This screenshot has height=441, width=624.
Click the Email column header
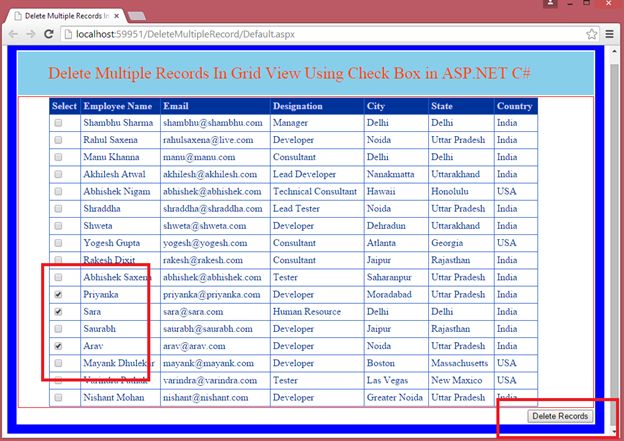point(215,106)
